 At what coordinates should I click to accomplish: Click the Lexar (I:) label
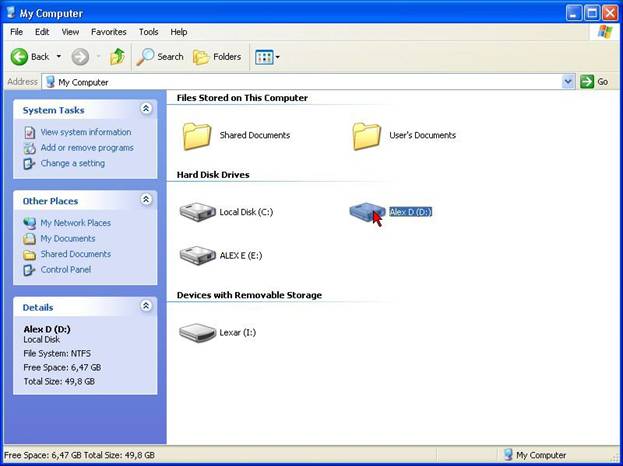pyautogui.click(x=238, y=333)
